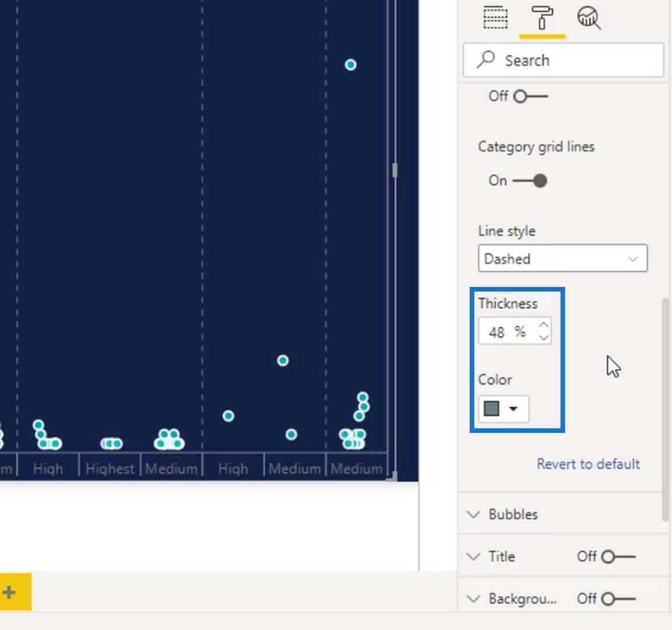The height and width of the screenshot is (630, 672).
Task: Toggle the Background switch on
Action: 618,598
